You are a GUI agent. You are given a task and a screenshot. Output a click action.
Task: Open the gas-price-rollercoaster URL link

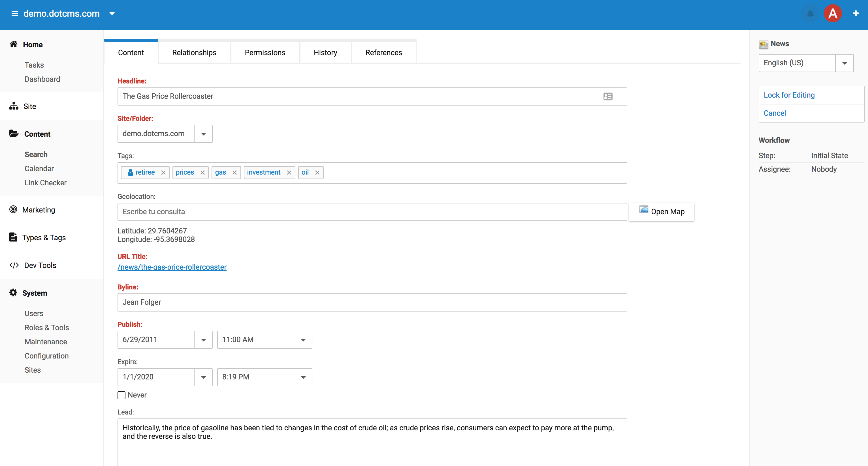pos(172,267)
